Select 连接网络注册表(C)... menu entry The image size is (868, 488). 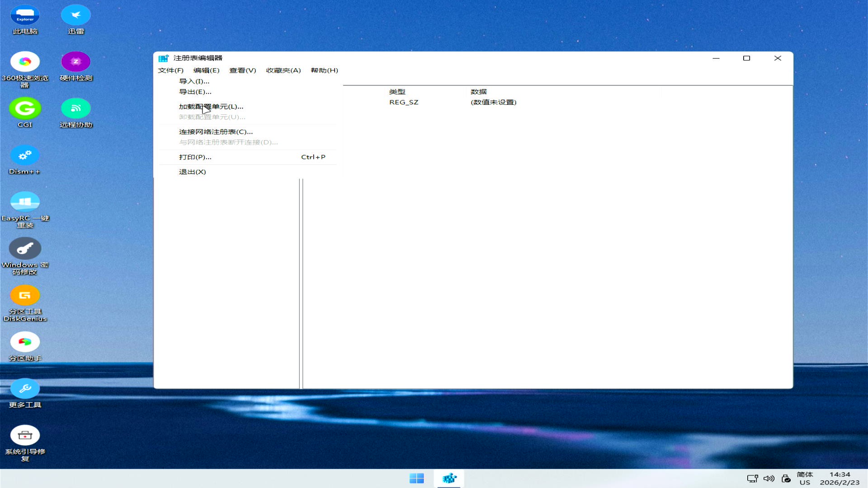point(216,132)
